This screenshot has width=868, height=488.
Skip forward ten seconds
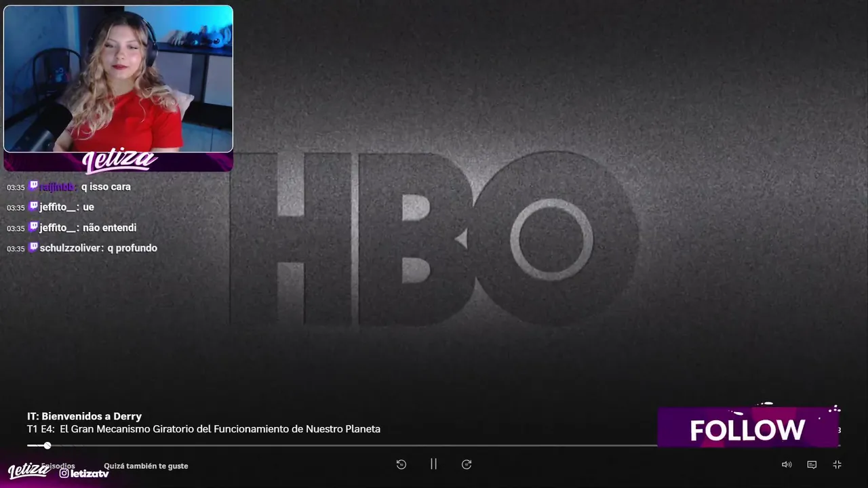point(467,464)
